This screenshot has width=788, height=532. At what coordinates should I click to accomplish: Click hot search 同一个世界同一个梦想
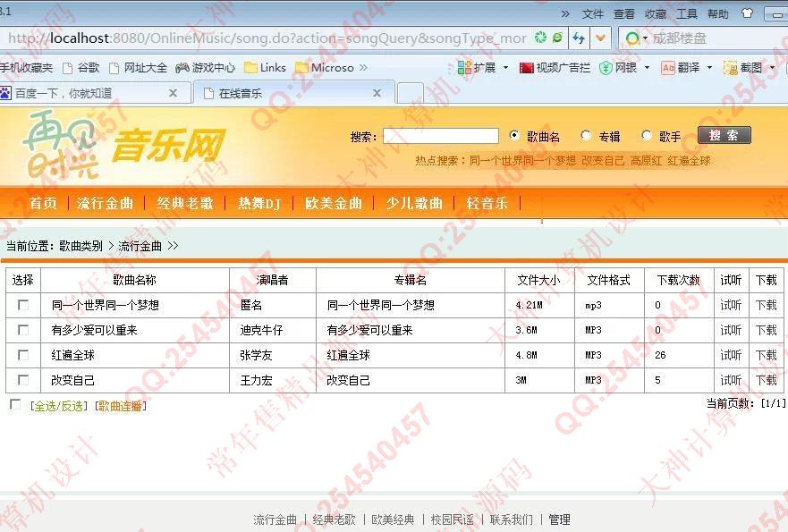coord(522,161)
